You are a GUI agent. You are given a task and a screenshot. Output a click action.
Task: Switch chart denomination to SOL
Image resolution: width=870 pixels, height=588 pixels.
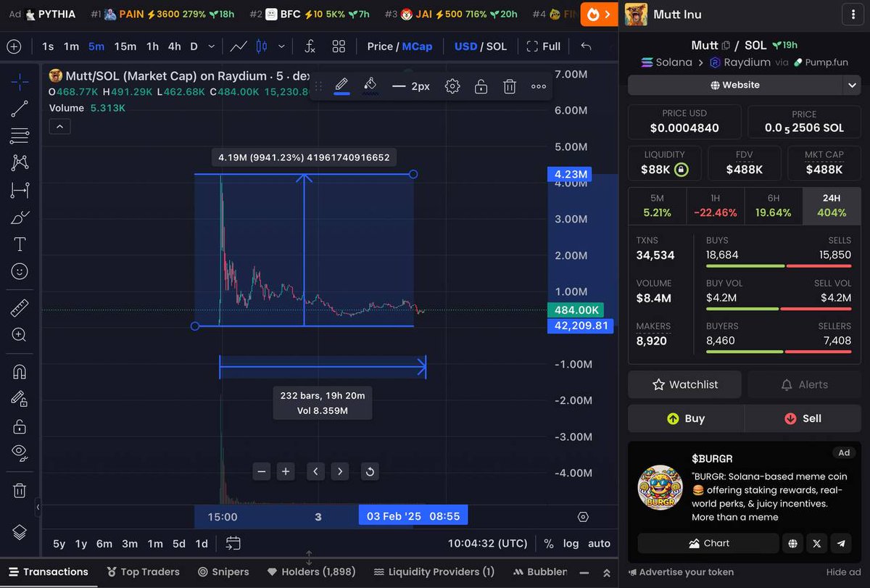[497, 46]
